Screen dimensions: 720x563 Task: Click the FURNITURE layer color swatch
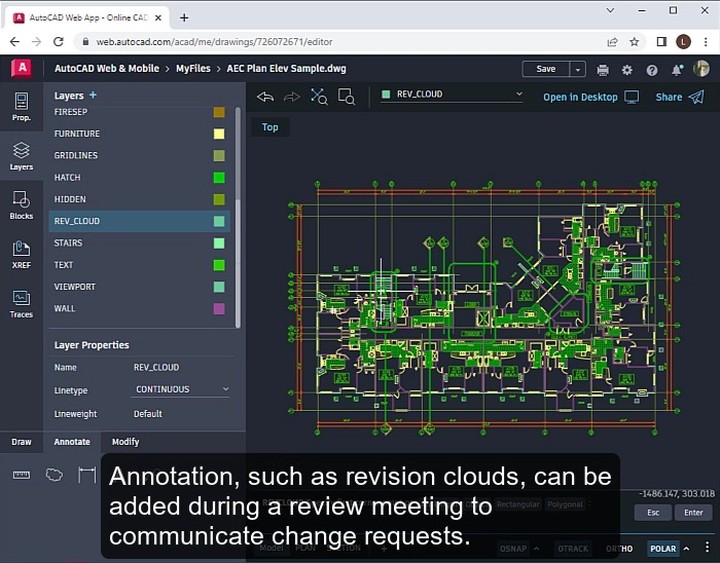(219, 134)
